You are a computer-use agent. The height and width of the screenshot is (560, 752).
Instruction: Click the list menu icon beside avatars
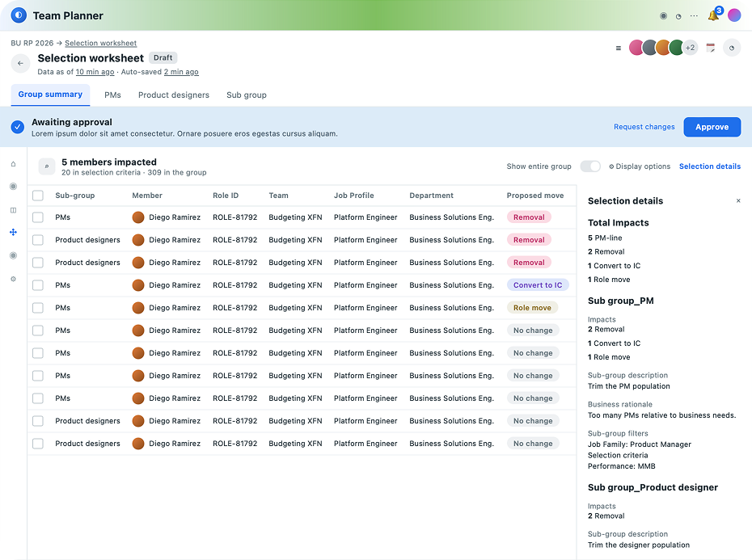[619, 48]
